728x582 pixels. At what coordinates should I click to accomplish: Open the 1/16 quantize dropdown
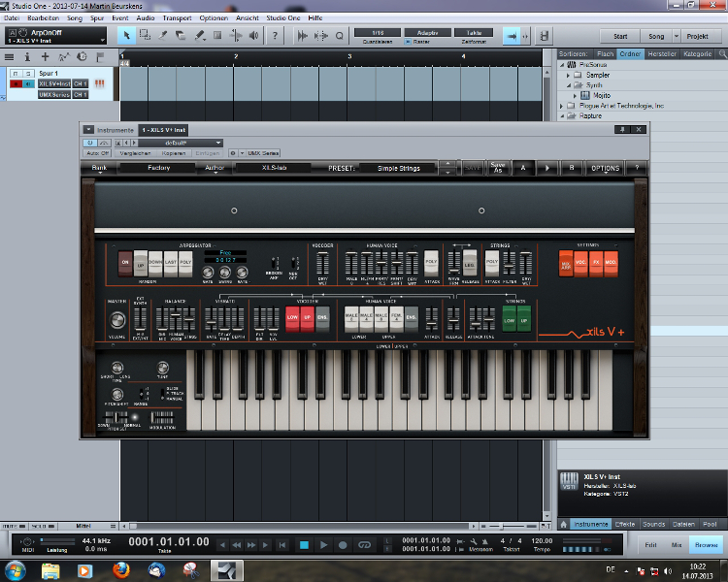[378, 32]
